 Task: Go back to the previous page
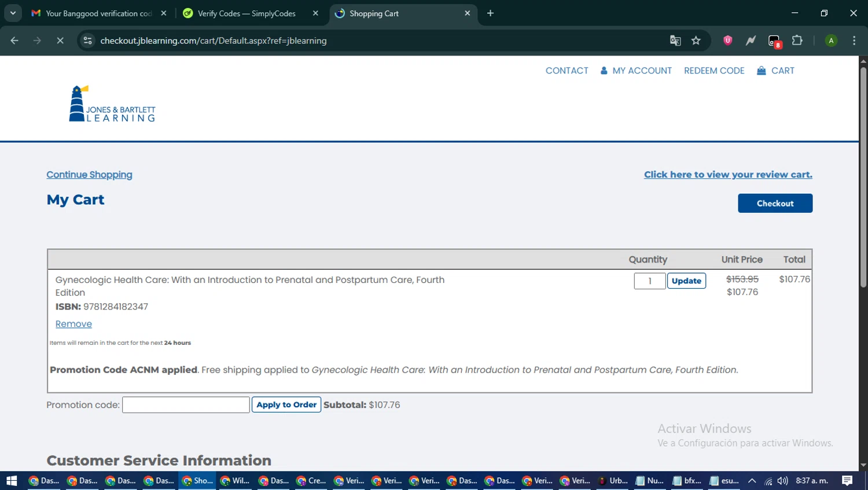click(14, 40)
